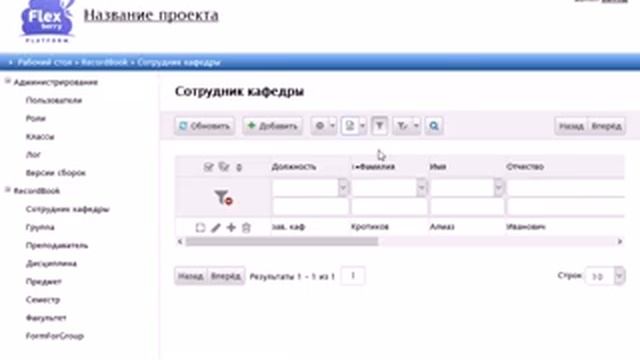Click the Кротиков cell in the table
The image size is (640, 360).
[370, 227]
